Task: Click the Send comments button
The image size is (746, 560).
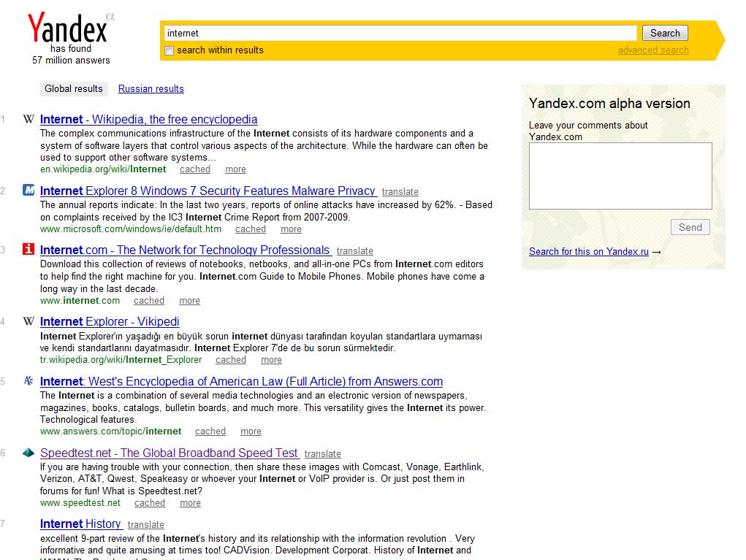Action: [690, 227]
